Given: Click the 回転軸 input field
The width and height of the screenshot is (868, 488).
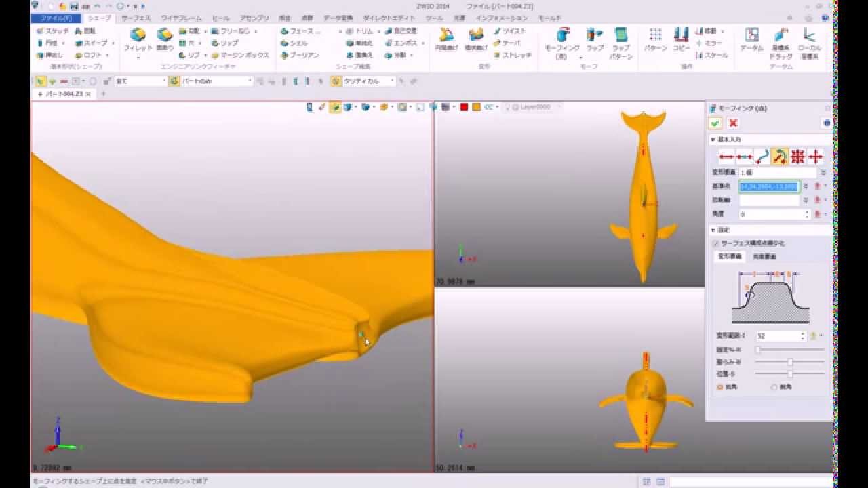Looking at the screenshot, I should pyautogui.click(x=770, y=201).
